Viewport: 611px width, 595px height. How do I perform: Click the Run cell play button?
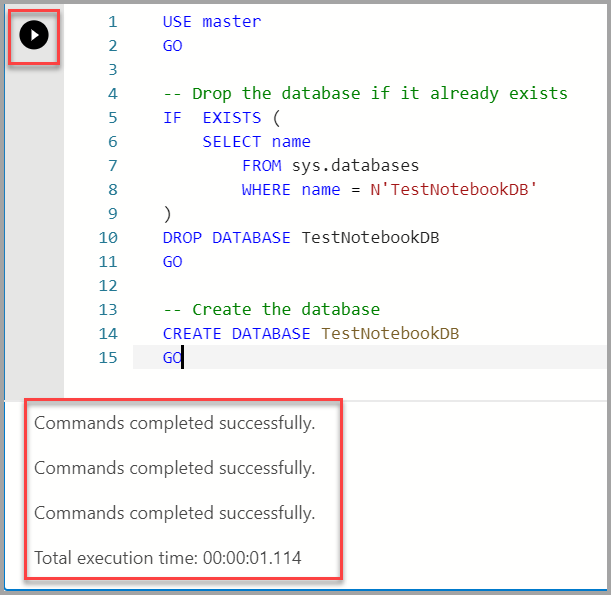click(34, 36)
